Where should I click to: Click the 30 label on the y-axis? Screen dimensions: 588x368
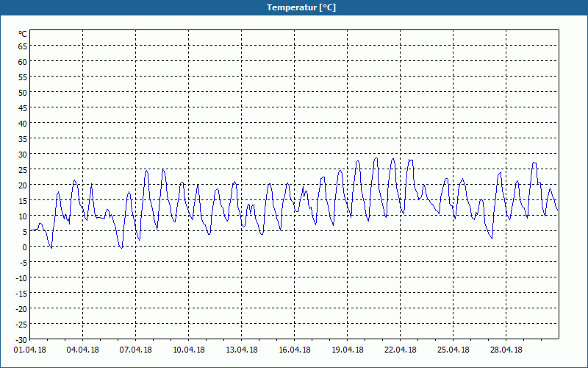pyautogui.click(x=23, y=155)
